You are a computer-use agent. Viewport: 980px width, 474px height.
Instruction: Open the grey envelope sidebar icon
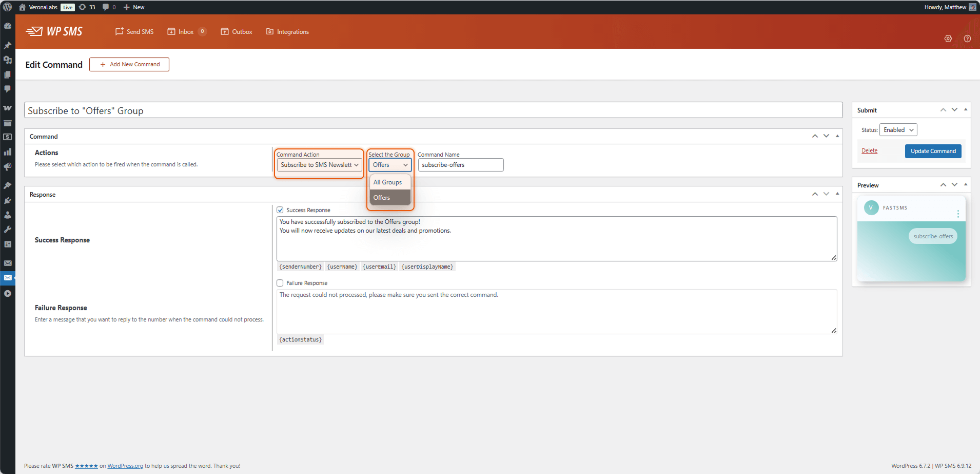(8, 263)
